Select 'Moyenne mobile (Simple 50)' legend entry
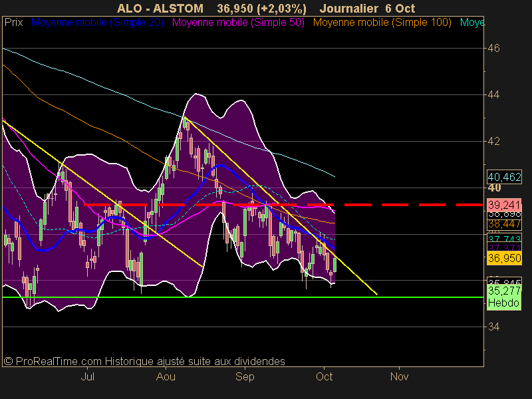 point(238,23)
